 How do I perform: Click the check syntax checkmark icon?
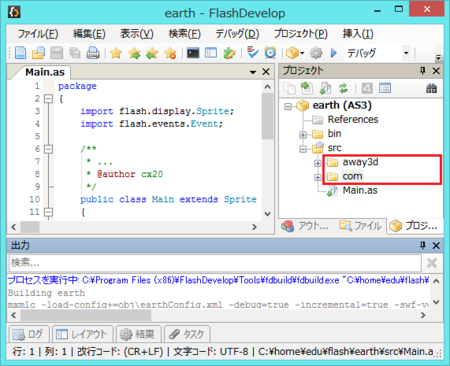click(x=252, y=53)
